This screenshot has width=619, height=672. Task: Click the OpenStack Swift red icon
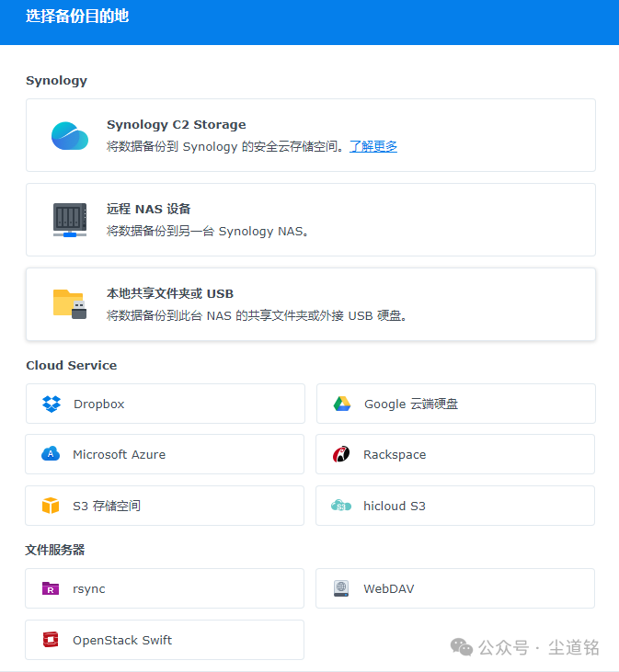[x=51, y=640]
